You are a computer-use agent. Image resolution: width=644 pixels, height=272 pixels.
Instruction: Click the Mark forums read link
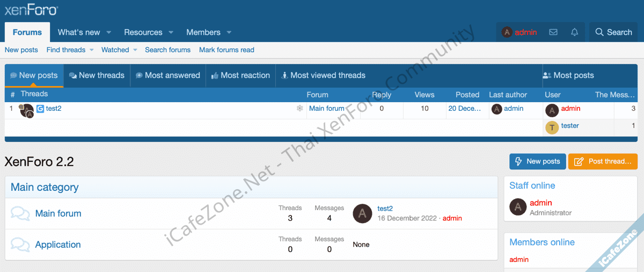click(226, 50)
